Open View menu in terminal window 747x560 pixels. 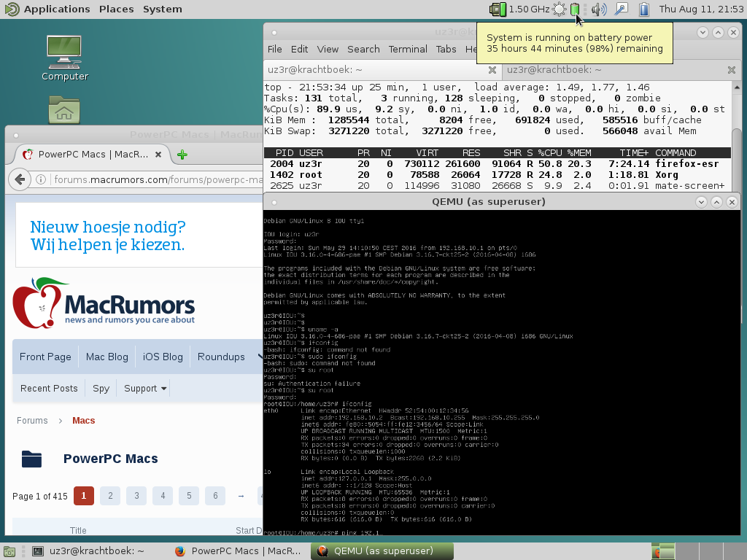tap(328, 49)
